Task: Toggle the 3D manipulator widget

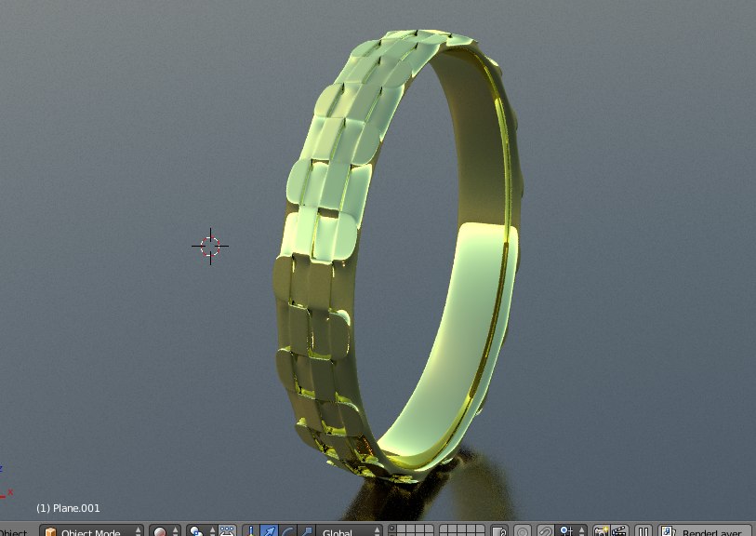Action: click(x=251, y=532)
